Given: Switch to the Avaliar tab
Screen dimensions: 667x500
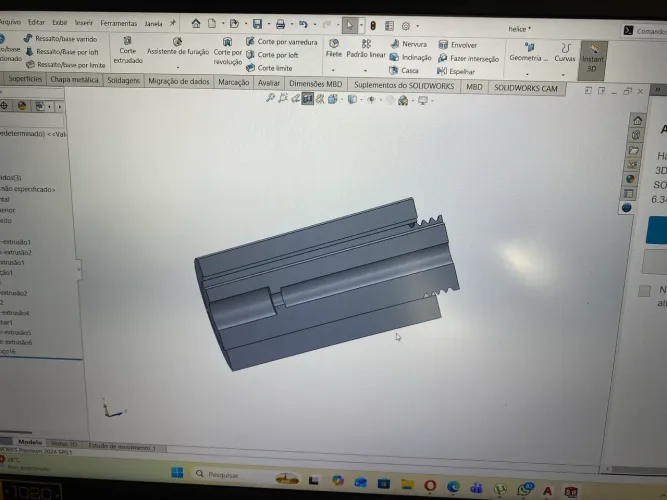Looking at the screenshot, I should coord(269,83).
